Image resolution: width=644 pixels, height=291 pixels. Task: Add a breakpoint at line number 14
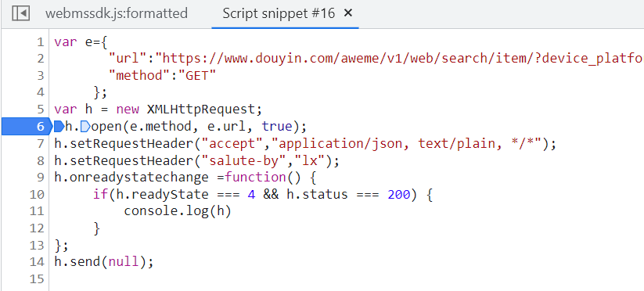pyautogui.click(x=37, y=261)
